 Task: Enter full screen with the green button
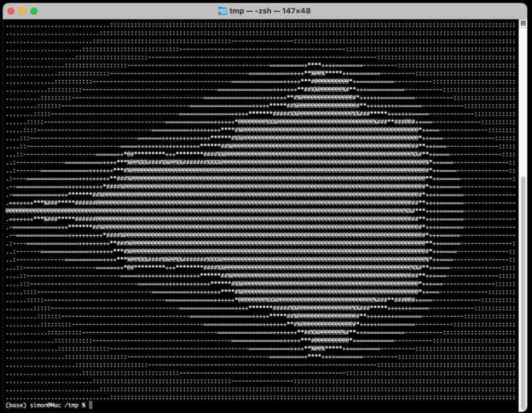34,11
